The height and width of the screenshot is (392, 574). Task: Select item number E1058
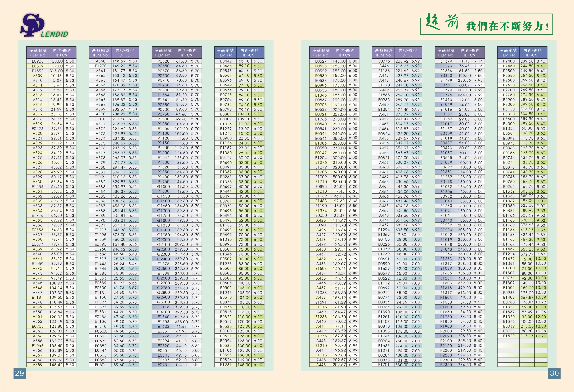509,129
